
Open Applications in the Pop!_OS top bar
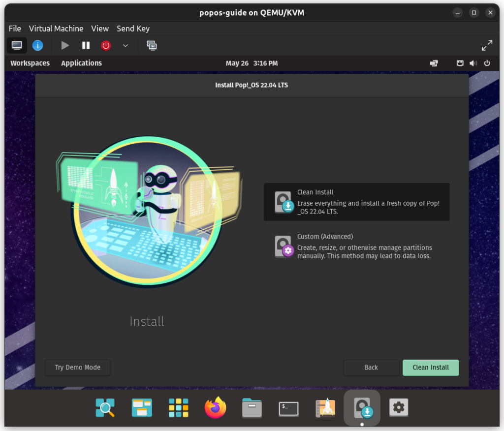point(81,63)
